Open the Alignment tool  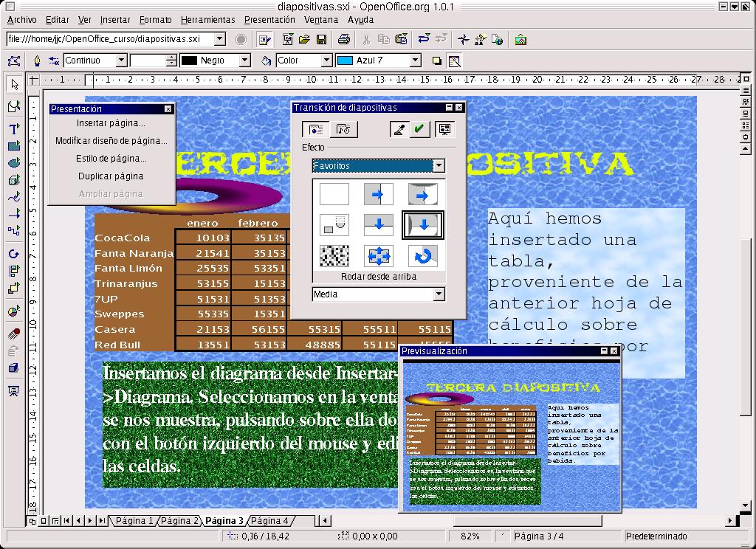(14, 271)
